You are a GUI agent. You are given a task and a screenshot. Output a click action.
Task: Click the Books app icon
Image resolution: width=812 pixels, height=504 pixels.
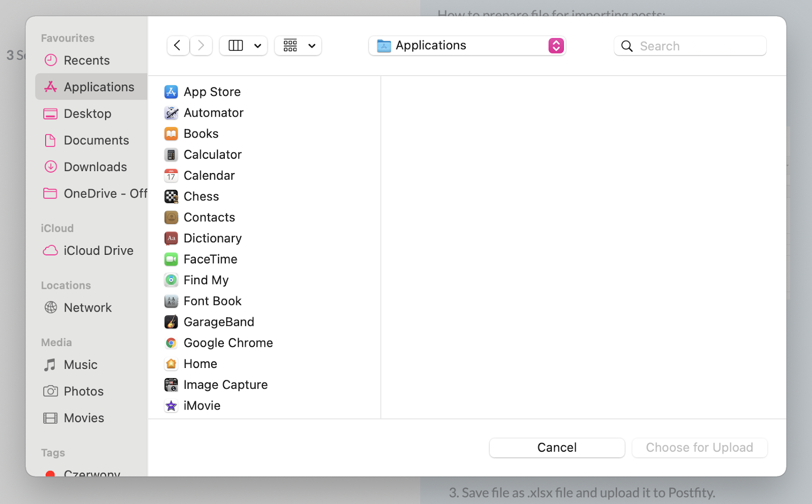[171, 133]
